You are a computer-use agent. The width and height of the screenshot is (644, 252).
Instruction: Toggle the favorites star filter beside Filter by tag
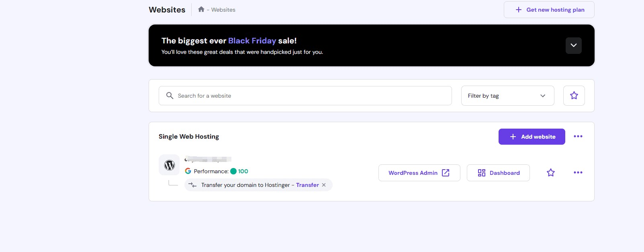[x=574, y=96]
